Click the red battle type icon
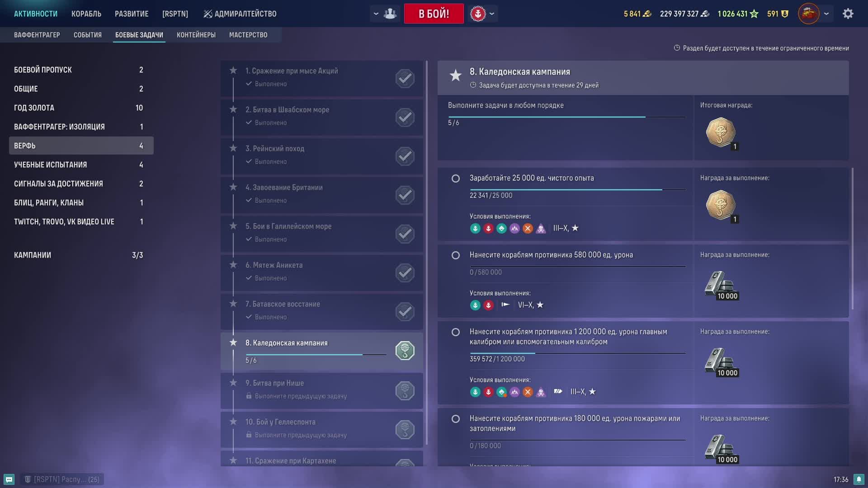 coord(478,14)
